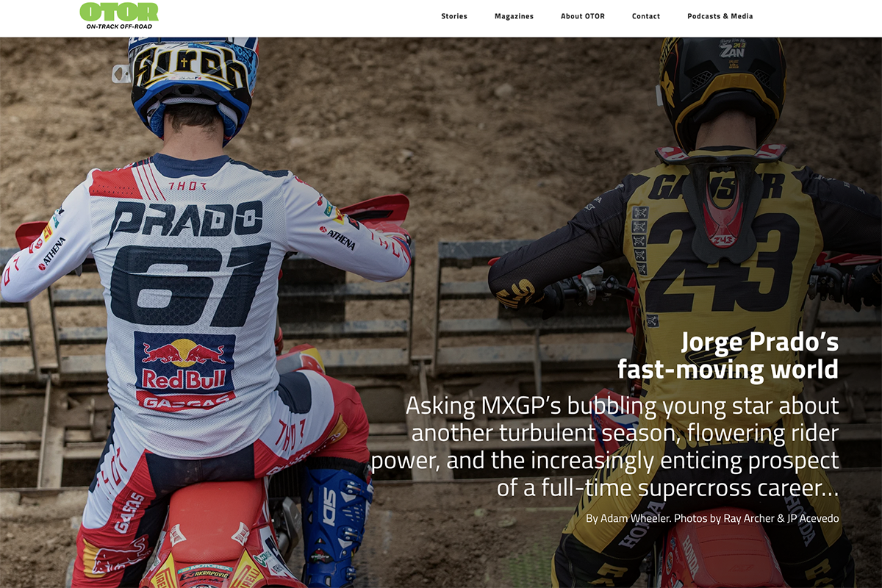This screenshot has height=588, width=882.
Task: Go to the Magazines page
Action: coord(514,16)
